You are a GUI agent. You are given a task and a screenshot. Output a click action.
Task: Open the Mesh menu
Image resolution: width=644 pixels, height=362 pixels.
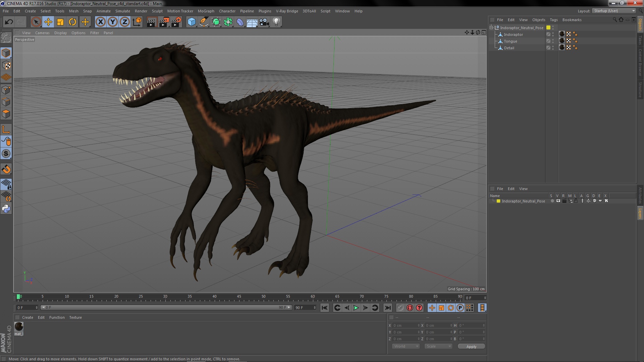(x=73, y=11)
